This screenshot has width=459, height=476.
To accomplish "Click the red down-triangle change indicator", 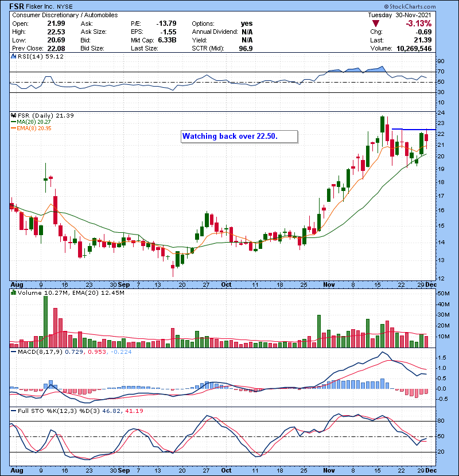I will [x=375, y=24].
